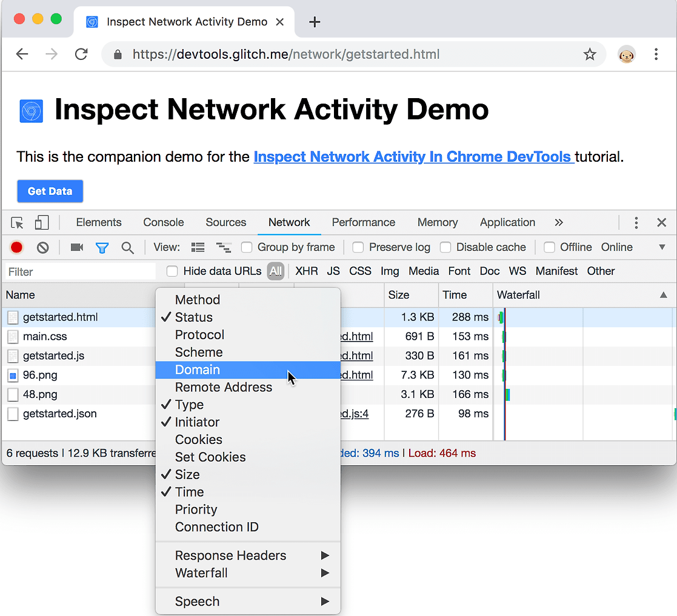
Task: Open network search with magnifier icon
Action: [127, 248]
